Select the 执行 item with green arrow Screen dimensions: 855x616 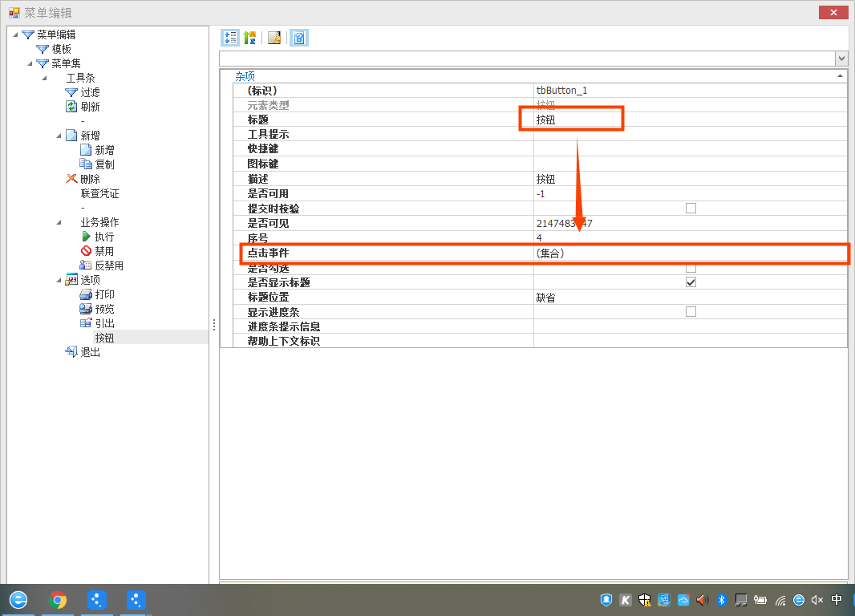[104, 237]
